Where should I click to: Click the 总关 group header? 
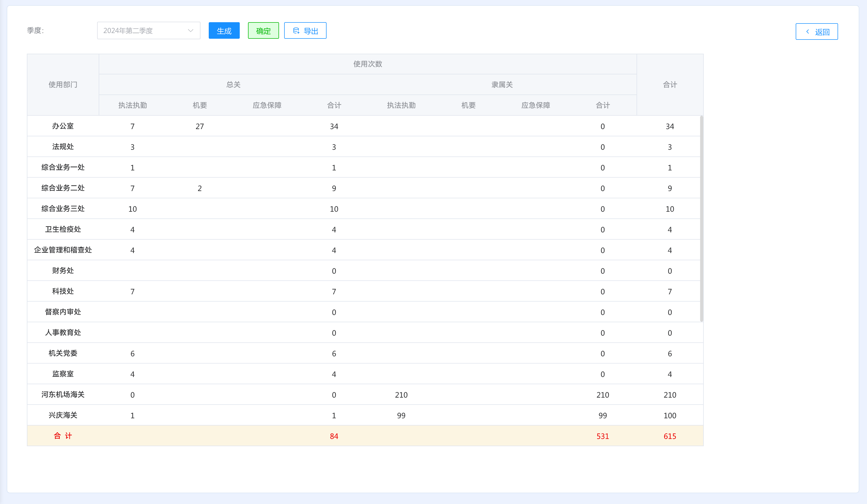pos(233,85)
